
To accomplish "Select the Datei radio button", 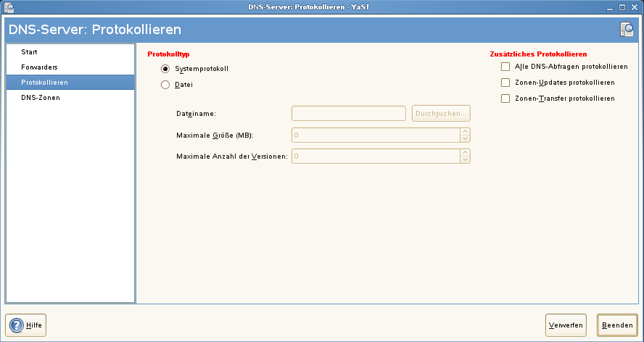I will pyautogui.click(x=165, y=85).
